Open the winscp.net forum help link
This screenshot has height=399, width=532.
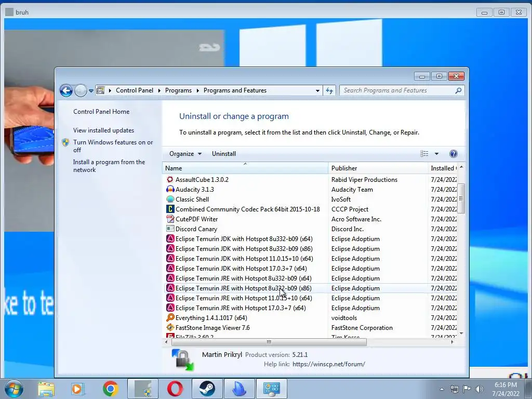[x=328, y=364]
